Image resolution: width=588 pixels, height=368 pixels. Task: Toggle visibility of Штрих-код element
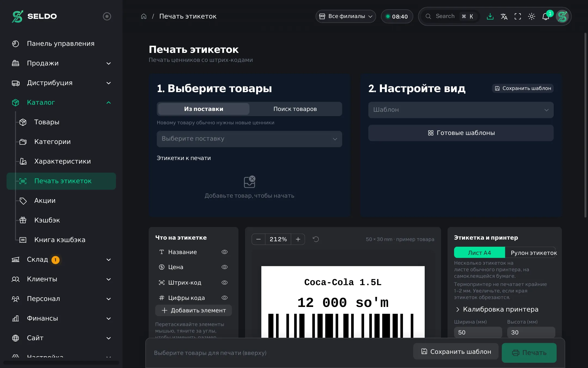click(x=225, y=283)
